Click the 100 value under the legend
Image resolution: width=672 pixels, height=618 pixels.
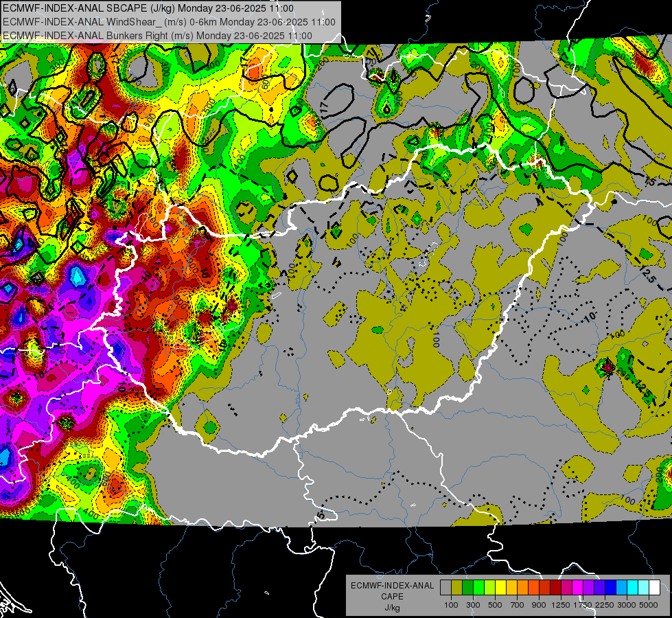(x=451, y=605)
